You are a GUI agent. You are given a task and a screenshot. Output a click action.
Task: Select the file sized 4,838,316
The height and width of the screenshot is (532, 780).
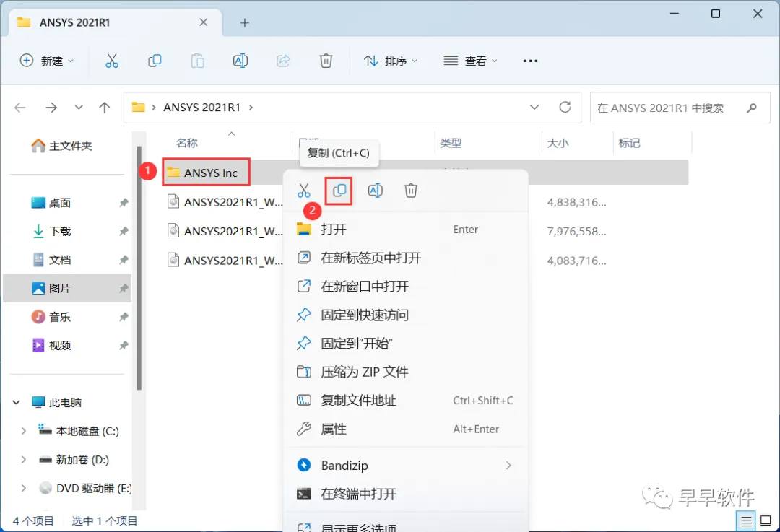[x=225, y=202]
